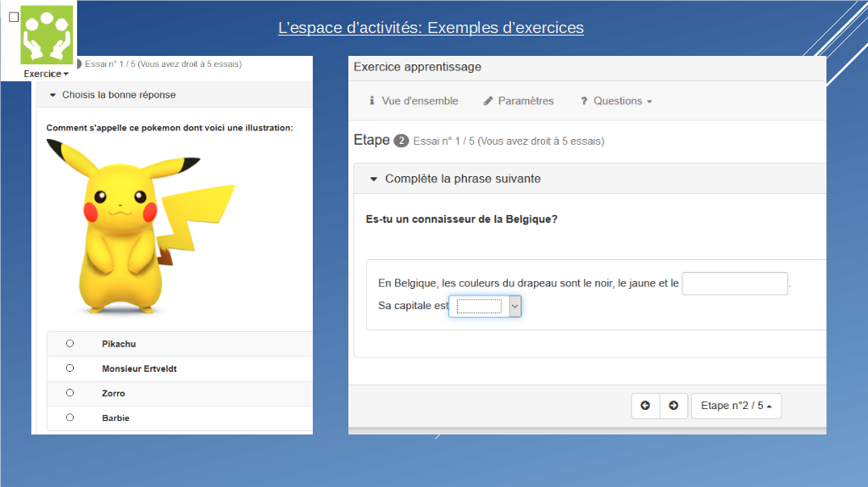The height and width of the screenshot is (487, 868).
Task: Click the 'Zorro' answer label
Action: 114,394
